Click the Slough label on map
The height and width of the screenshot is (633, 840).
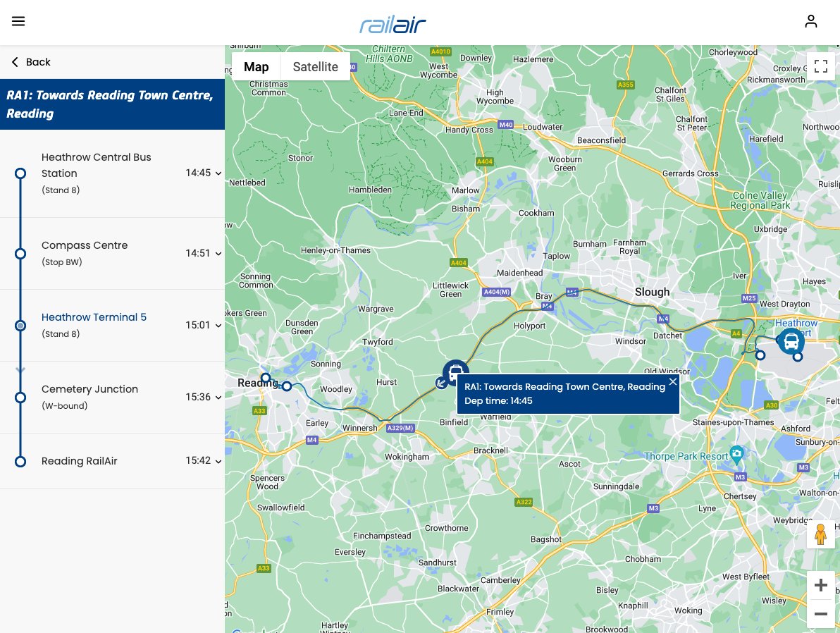(652, 292)
